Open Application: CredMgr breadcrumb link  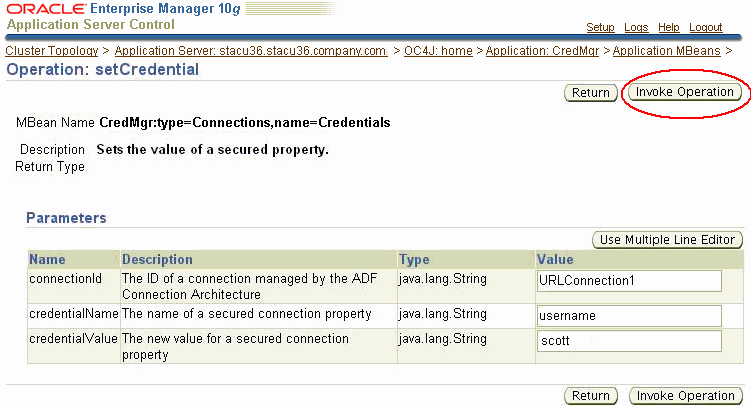542,51
